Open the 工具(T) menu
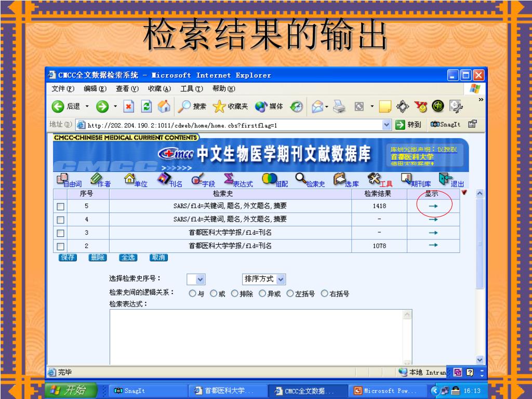This screenshot has width=532, height=399. click(192, 88)
